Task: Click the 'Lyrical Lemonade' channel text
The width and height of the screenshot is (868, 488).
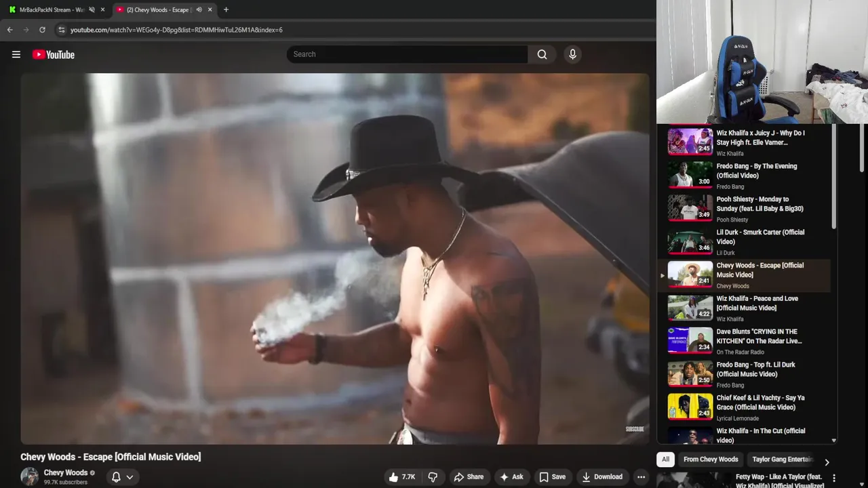Action: coord(737,418)
